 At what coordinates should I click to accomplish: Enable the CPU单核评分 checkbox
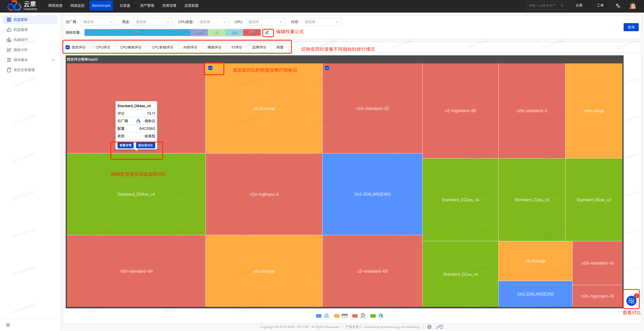click(116, 47)
